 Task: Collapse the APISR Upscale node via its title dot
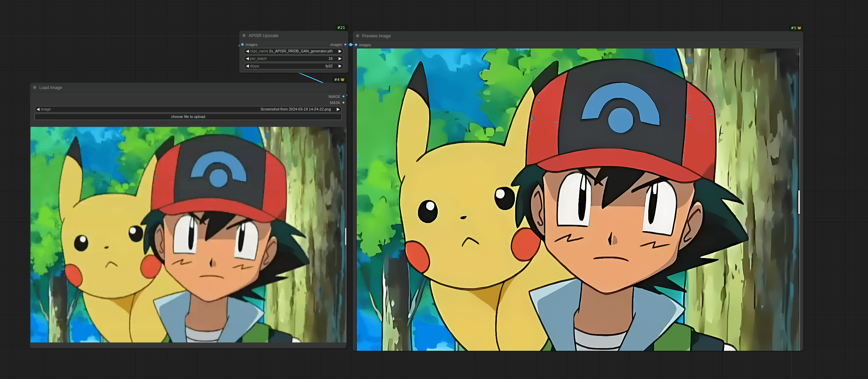click(x=244, y=36)
